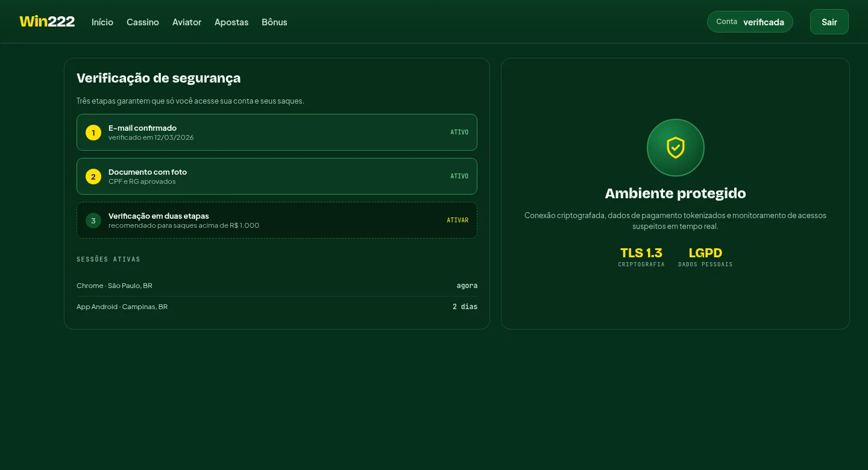Open the Aviator page
This screenshot has height=470, width=868.
pyautogui.click(x=187, y=22)
